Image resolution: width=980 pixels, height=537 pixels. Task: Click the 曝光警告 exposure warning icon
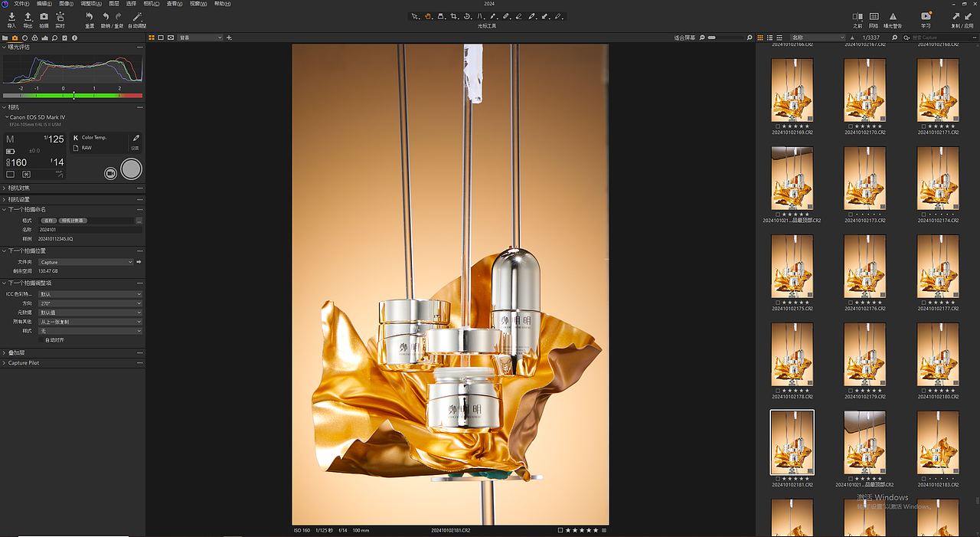coord(893,16)
